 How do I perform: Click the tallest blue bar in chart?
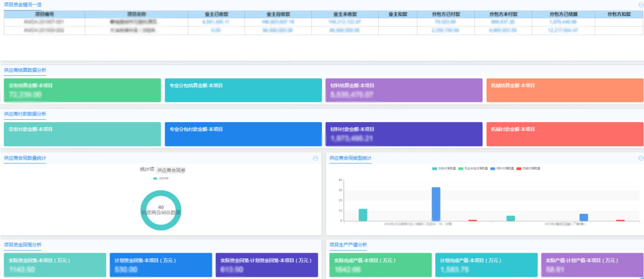(436, 204)
